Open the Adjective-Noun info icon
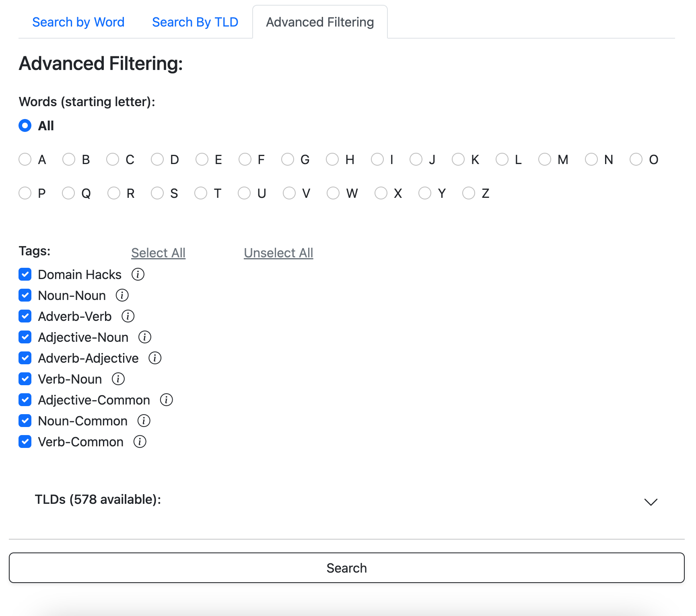 pyautogui.click(x=145, y=337)
